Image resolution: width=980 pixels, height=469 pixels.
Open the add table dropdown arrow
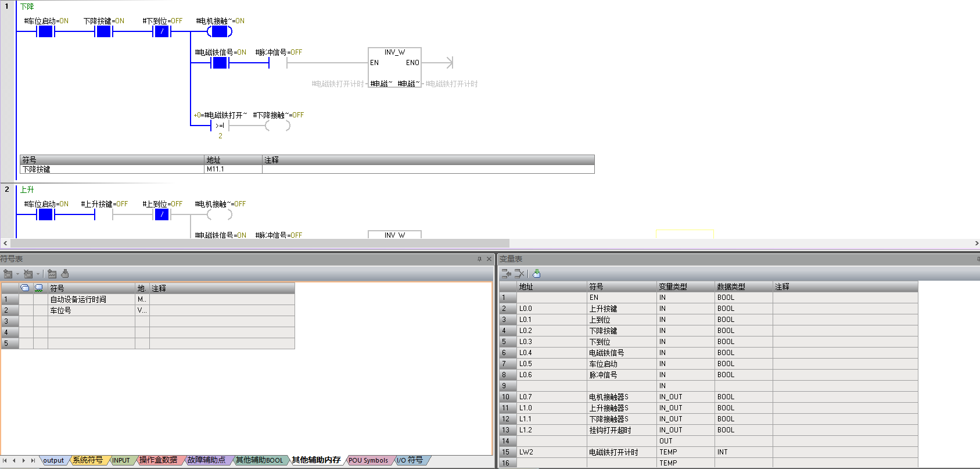coord(17,274)
